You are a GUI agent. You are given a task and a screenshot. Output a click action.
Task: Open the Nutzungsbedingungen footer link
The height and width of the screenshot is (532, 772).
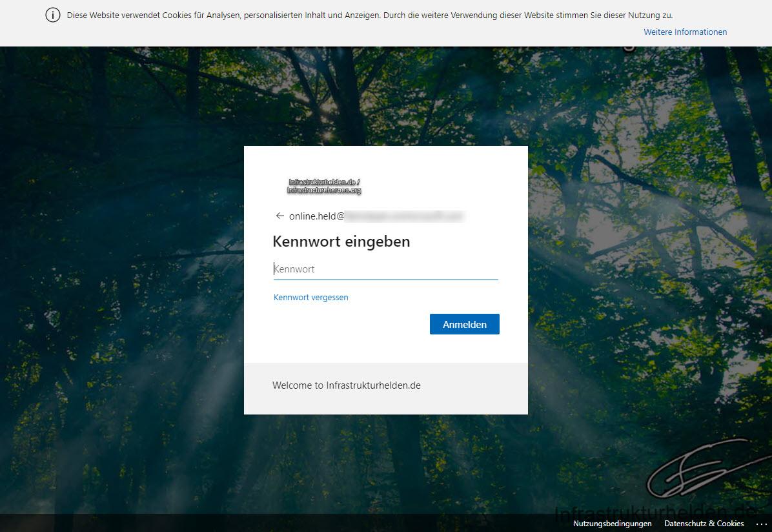[x=612, y=524]
